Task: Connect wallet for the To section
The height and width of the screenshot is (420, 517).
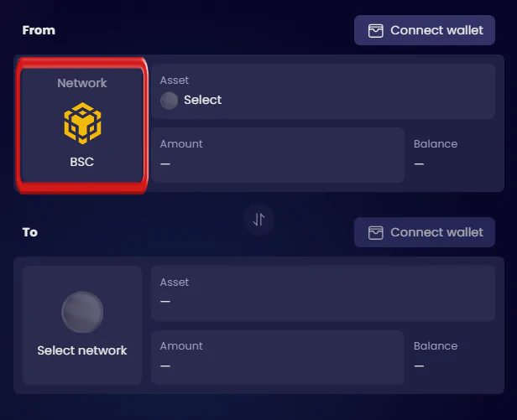Action: [425, 232]
